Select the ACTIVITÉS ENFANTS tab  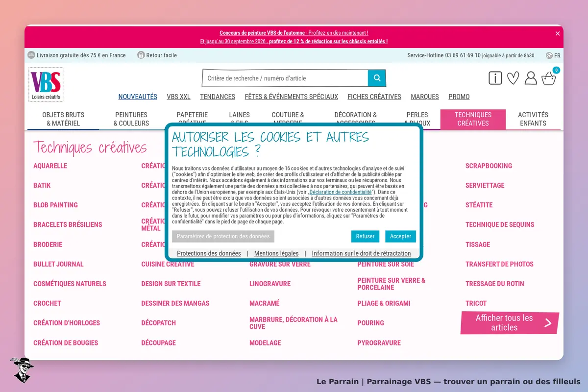(533, 119)
